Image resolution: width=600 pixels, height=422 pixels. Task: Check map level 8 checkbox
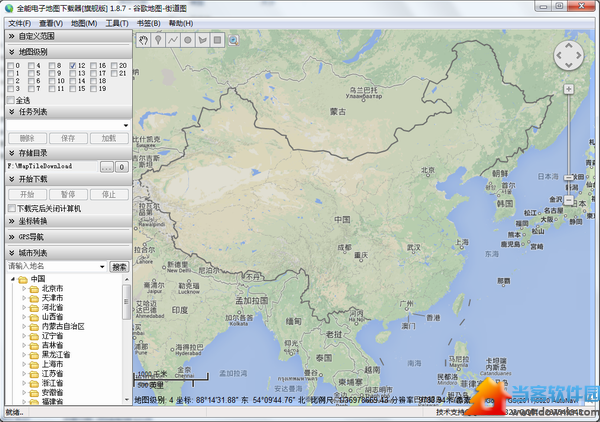click(52, 66)
